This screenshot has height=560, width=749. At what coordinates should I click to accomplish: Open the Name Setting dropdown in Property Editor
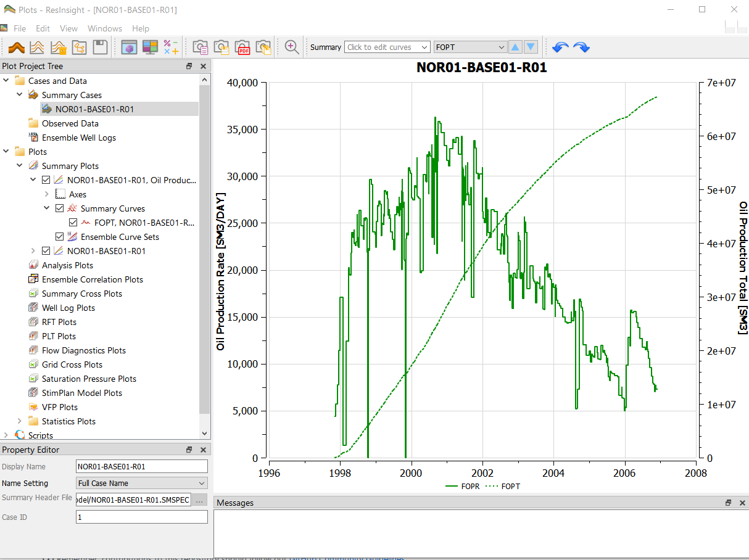(141, 483)
